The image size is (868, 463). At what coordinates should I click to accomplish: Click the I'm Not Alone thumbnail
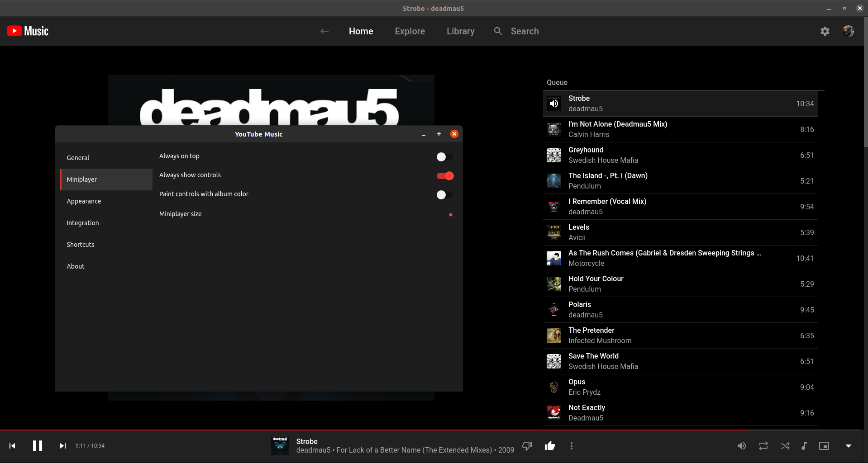pos(554,129)
